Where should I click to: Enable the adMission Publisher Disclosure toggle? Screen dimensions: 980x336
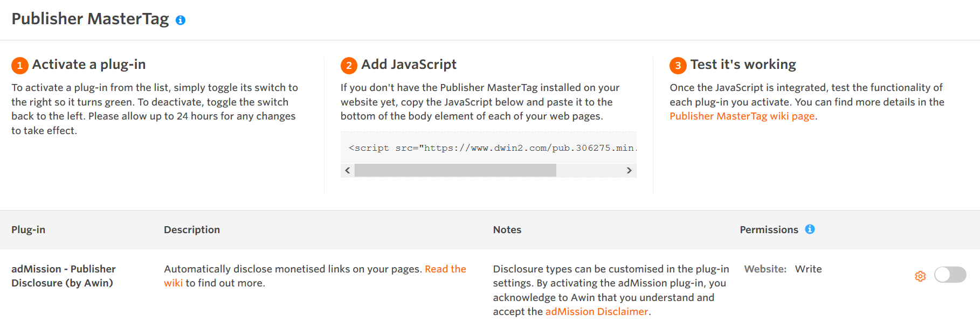pyautogui.click(x=950, y=275)
